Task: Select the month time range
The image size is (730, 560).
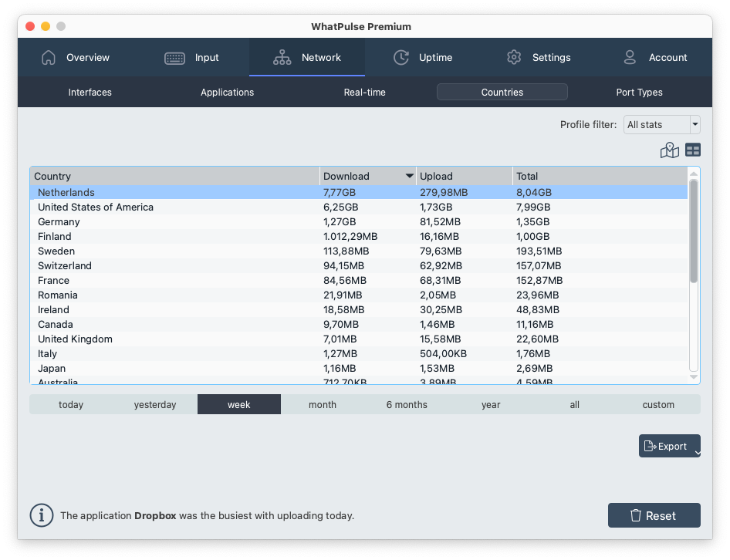Action: (x=323, y=404)
